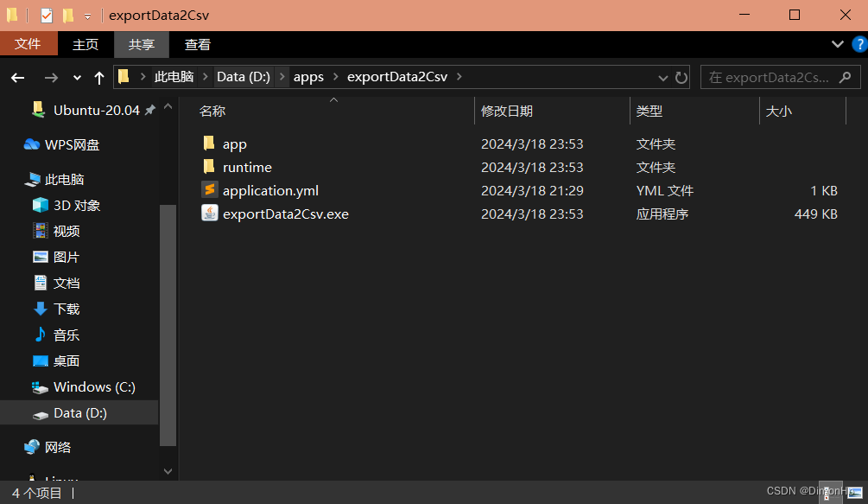Click the YML 文件 type cell
This screenshot has height=504, width=868.
[x=664, y=190]
